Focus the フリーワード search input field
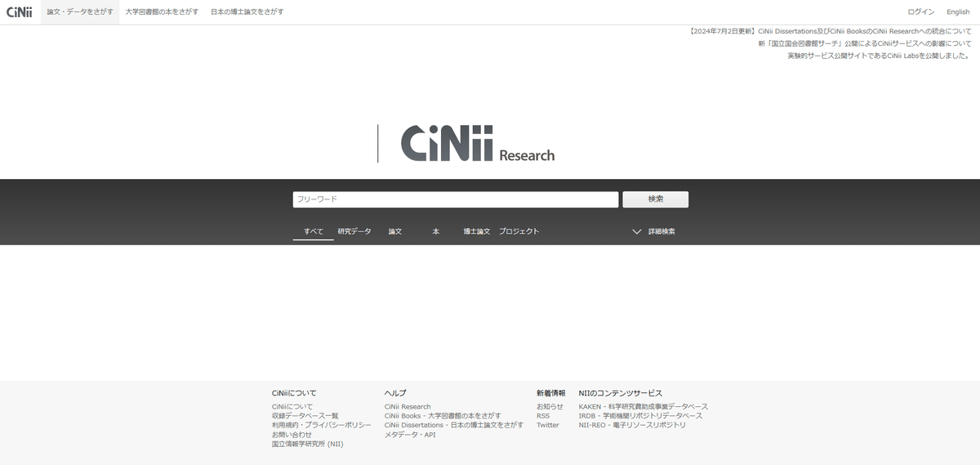980x465 pixels. point(456,199)
